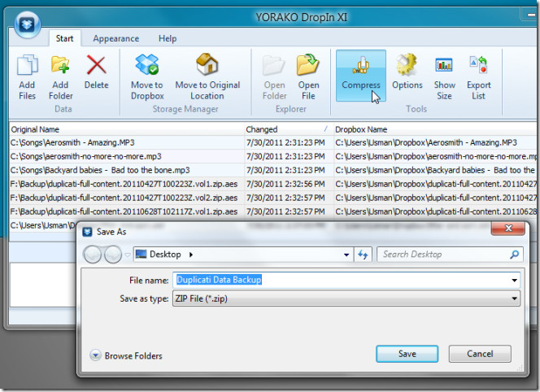Expand the File name dropdown arrow
The height and width of the screenshot is (392, 540).
pyautogui.click(x=514, y=280)
